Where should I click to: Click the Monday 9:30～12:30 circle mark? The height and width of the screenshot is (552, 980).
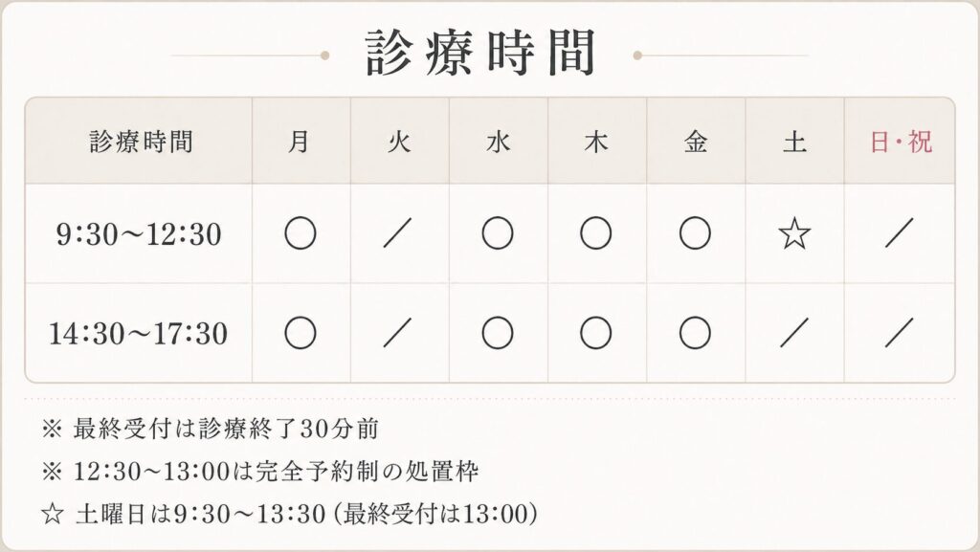(301, 233)
